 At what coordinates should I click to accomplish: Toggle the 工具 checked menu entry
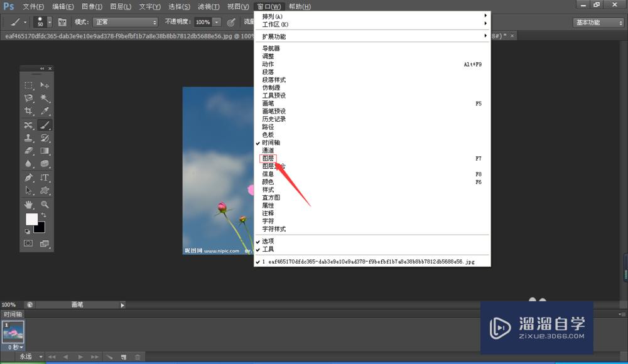268,249
